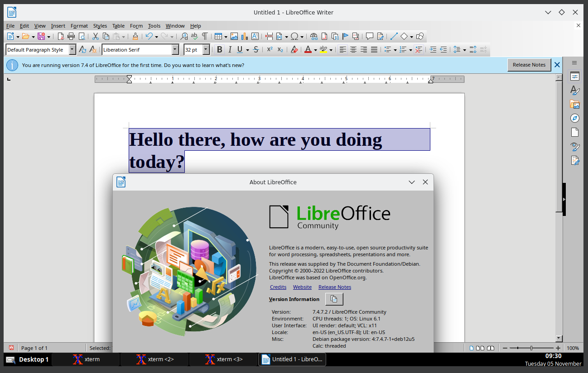Open the Format menu
Viewport: 588px width, 373px height.
[79, 26]
